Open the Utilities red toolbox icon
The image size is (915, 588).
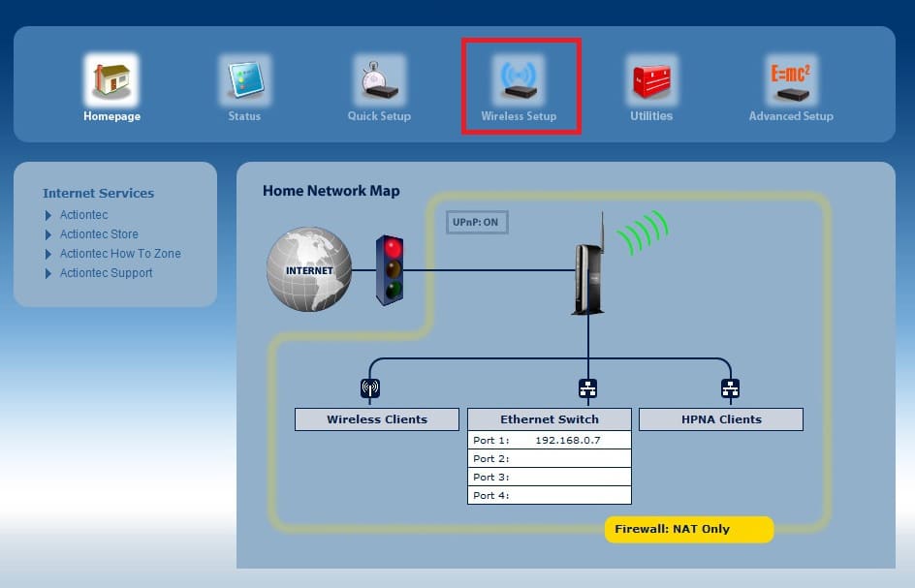click(x=650, y=80)
